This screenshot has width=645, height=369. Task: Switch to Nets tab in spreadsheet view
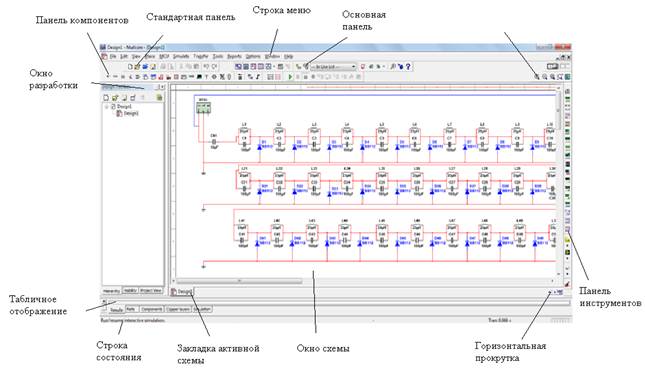[x=131, y=309]
